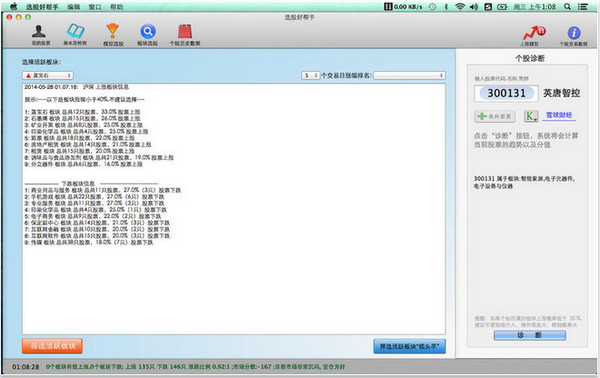600x378 pixels.
Task: Click the square S icon in menu bar
Action: (x=488, y=7)
